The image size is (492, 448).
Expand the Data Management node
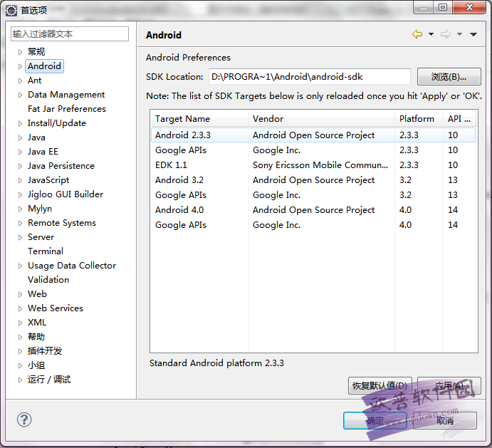click(20, 95)
